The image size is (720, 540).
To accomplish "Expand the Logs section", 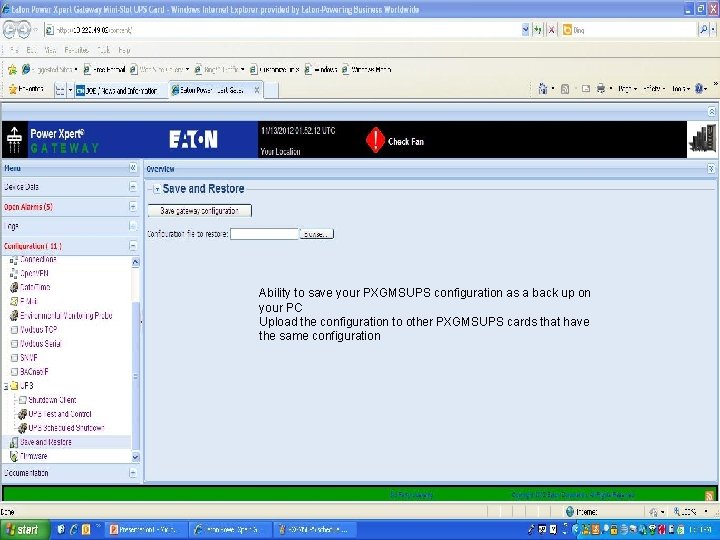I will click(x=133, y=226).
